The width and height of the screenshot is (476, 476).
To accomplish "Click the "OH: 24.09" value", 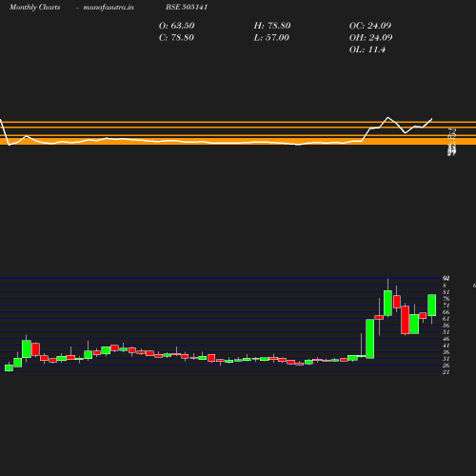I will [x=370, y=37].
